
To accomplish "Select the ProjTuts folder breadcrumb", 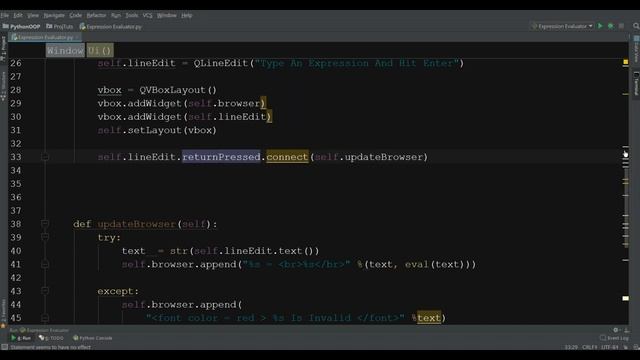I will (x=60, y=27).
